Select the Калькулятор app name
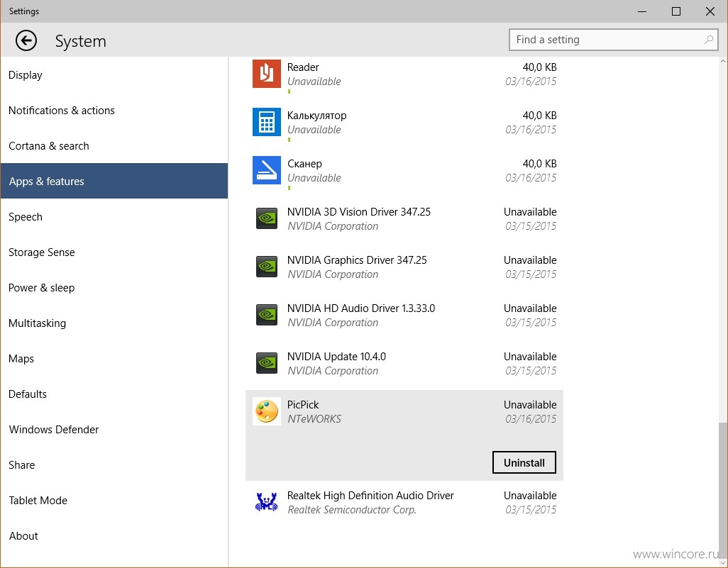This screenshot has width=728, height=568. click(316, 116)
